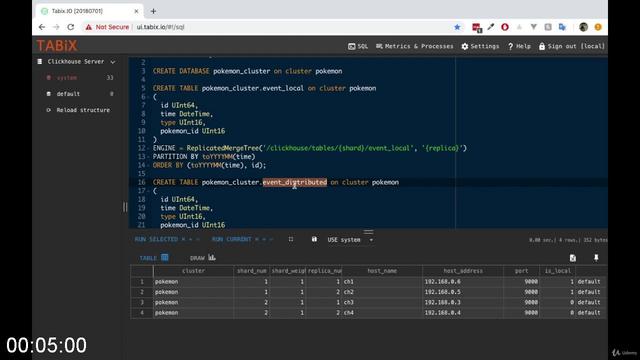The height and width of the screenshot is (360, 640).
Task: Click the highlighted event_distributed text in editor
Action: pyautogui.click(x=295, y=182)
